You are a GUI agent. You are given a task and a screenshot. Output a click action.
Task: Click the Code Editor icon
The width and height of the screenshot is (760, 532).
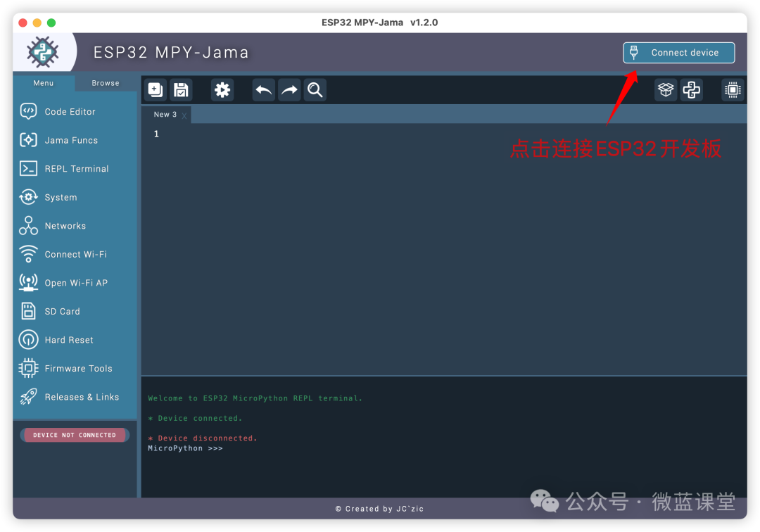28,111
